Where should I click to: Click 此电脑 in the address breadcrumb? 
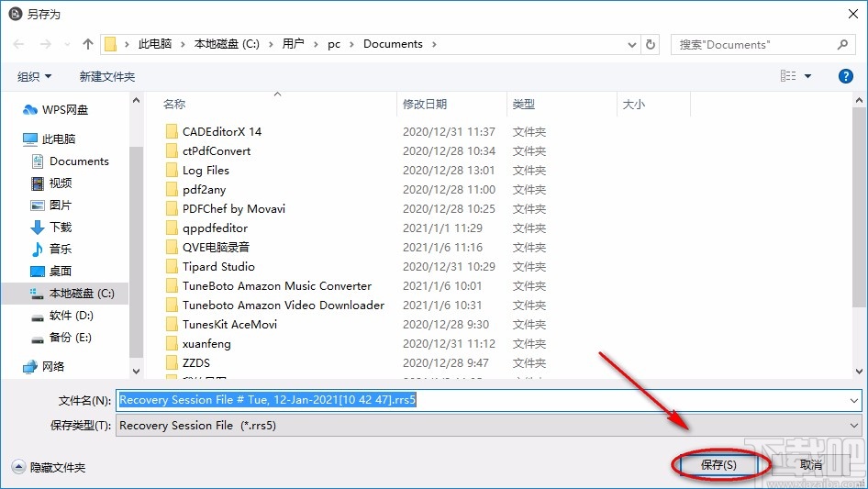(155, 44)
